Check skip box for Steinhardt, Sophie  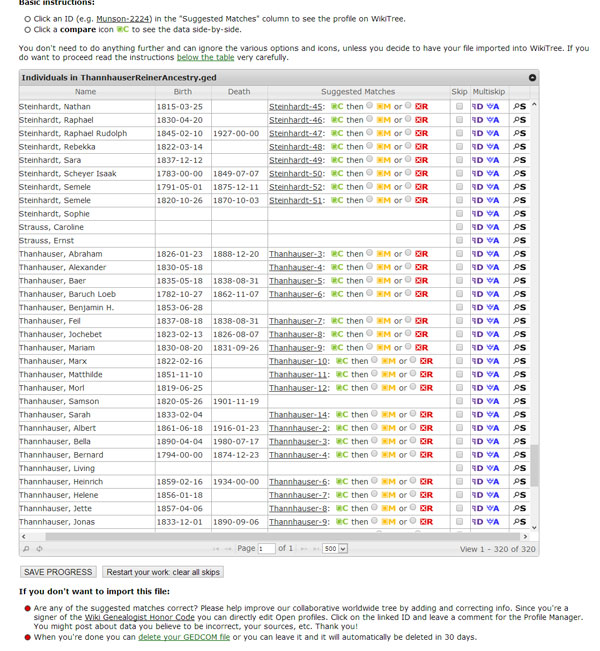[x=459, y=213]
